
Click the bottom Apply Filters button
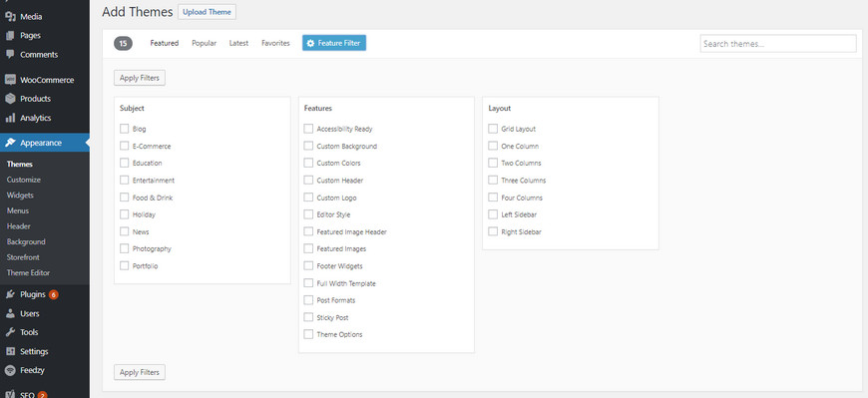[x=140, y=372]
